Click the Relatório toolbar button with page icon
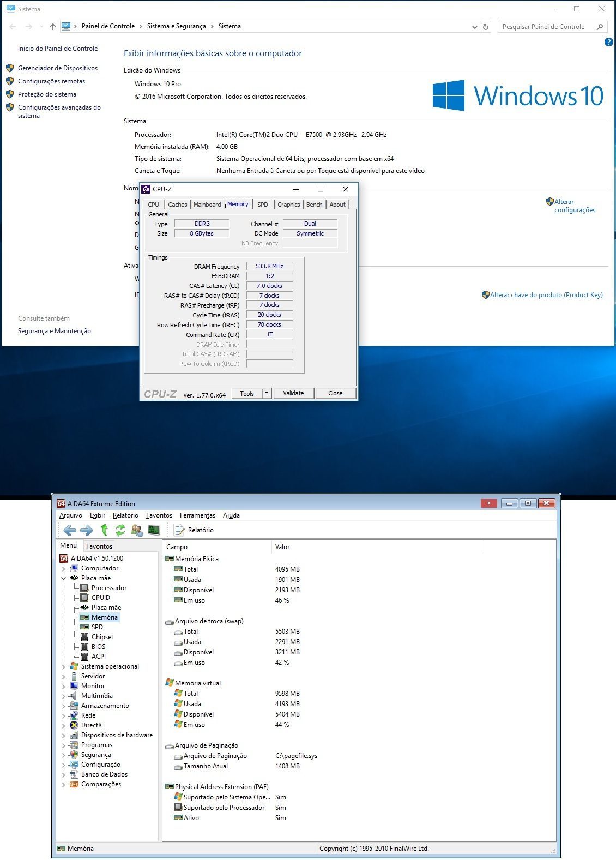Viewport: 616px width, 860px height. tap(194, 530)
